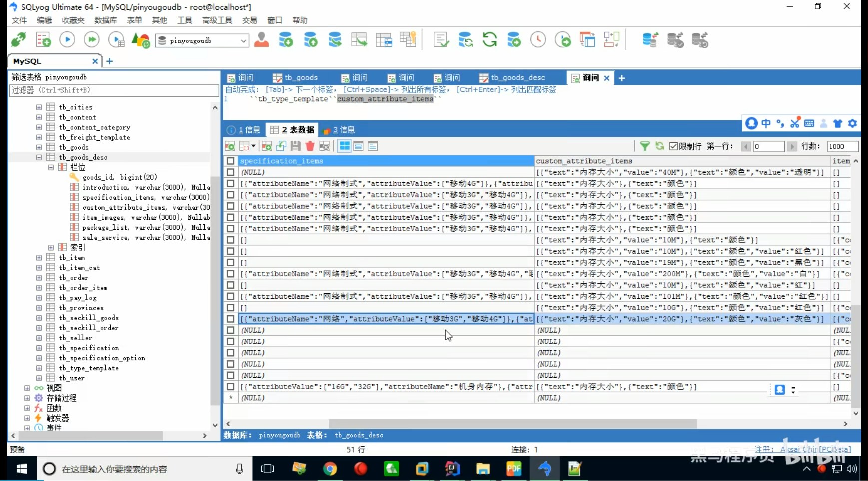This screenshot has width=868, height=481.
Task: Collapse the 栏位 columns node
Action: (x=51, y=167)
